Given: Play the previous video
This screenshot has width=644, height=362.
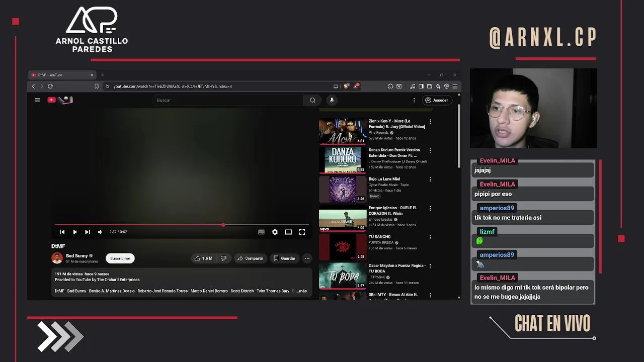Looking at the screenshot, I should [x=62, y=232].
